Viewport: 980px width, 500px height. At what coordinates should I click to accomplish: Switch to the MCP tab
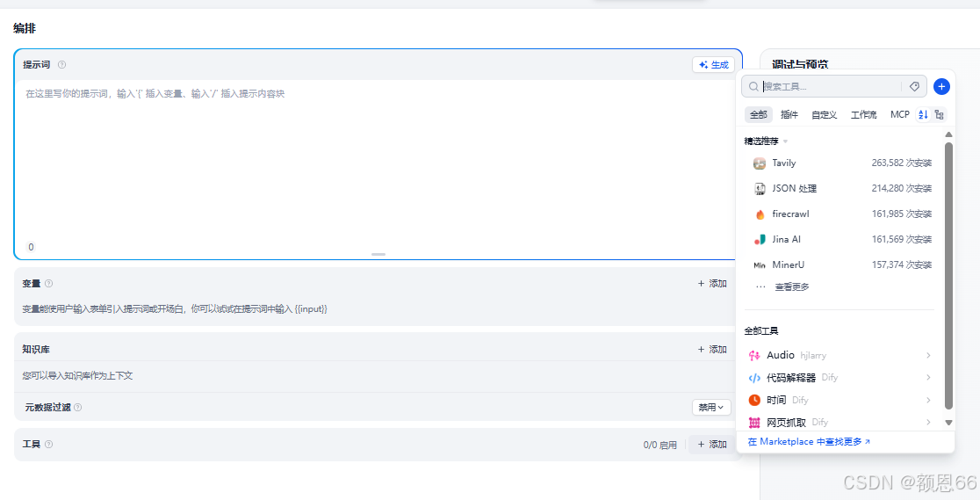pyautogui.click(x=900, y=114)
